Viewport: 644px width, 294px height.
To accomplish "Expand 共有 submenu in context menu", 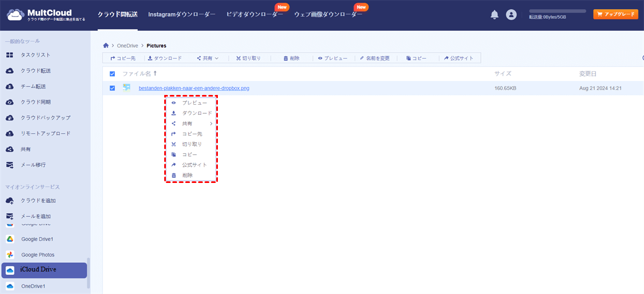I will [x=191, y=123].
